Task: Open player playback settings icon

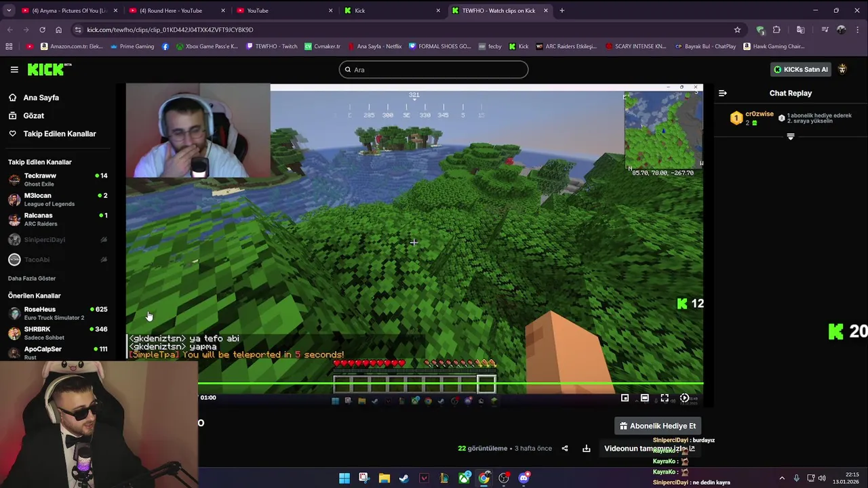Action: click(684, 398)
